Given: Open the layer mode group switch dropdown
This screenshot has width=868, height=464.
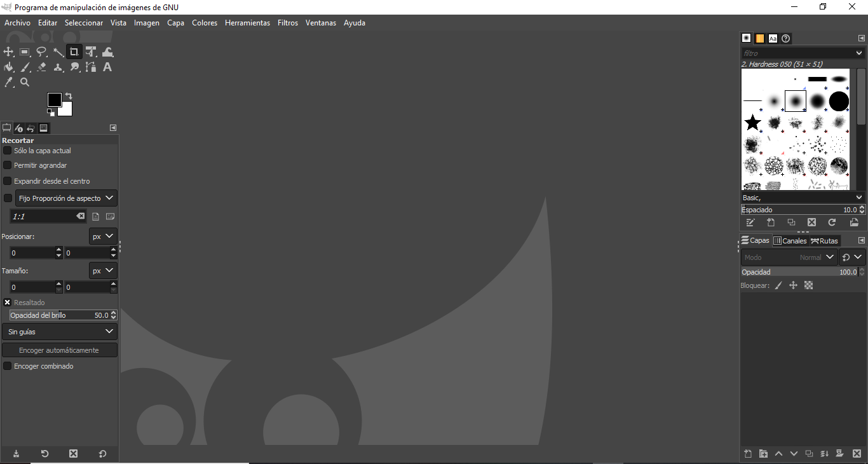Looking at the screenshot, I should 852,257.
